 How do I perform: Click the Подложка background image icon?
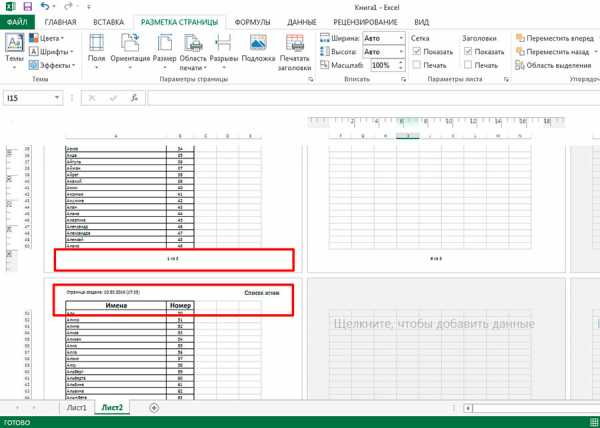pyautogui.click(x=258, y=42)
